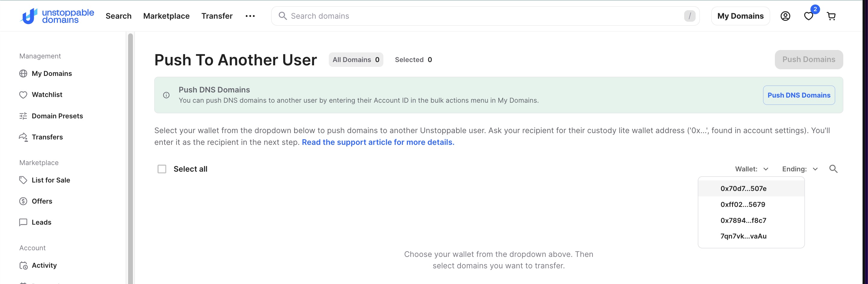This screenshot has width=868, height=284.
Task: Click the Unstoppable Domains logo
Action: click(x=57, y=16)
